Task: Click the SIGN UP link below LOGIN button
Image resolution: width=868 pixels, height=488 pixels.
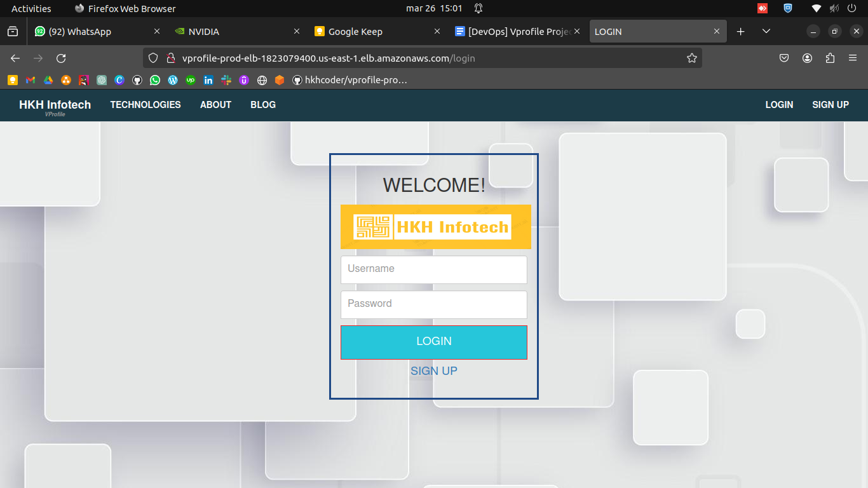Action: click(x=434, y=371)
